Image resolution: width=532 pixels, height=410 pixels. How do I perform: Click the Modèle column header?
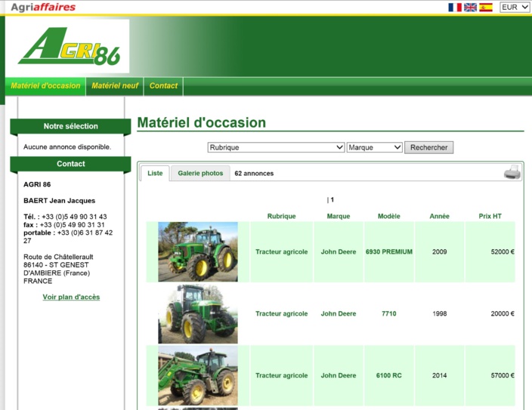[x=389, y=217]
